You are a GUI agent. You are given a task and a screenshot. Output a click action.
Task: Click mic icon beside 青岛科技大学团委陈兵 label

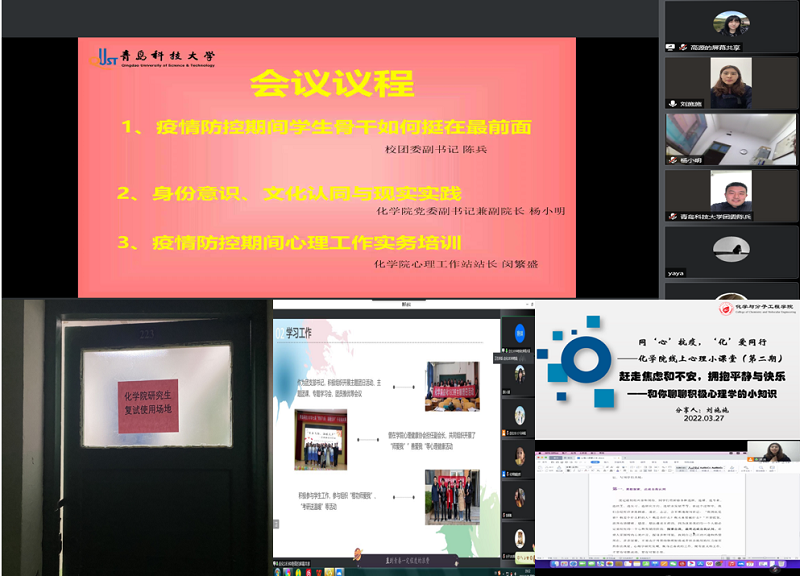(x=672, y=215)
